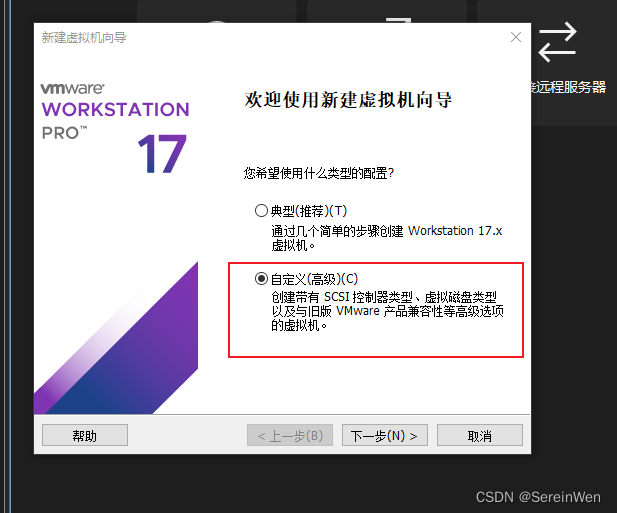The width and height of the screenshot is (617, 513).
Task: Click the 典型 description mentioning Workstation 17.x
Action: point(387,238)
